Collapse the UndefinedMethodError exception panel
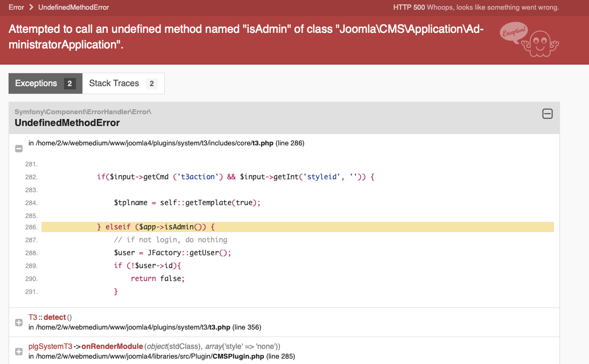Screen dimensions: 589x364 [x=547, y=114]
